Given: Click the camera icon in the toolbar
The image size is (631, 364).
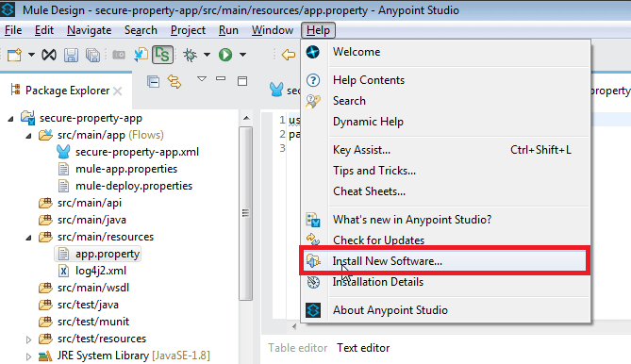Looking at the screenshot, I should pos(118,55).
